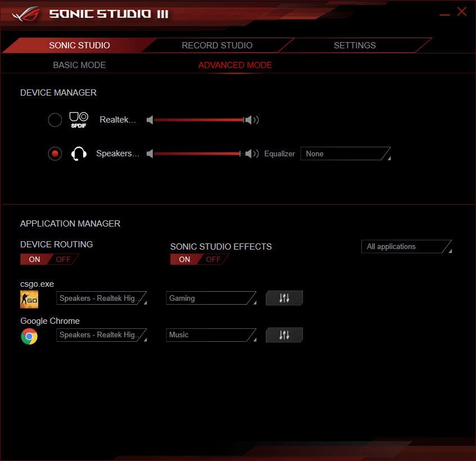Click the csgo.exe application icon
Screen dimensions: 476x461
29,300
